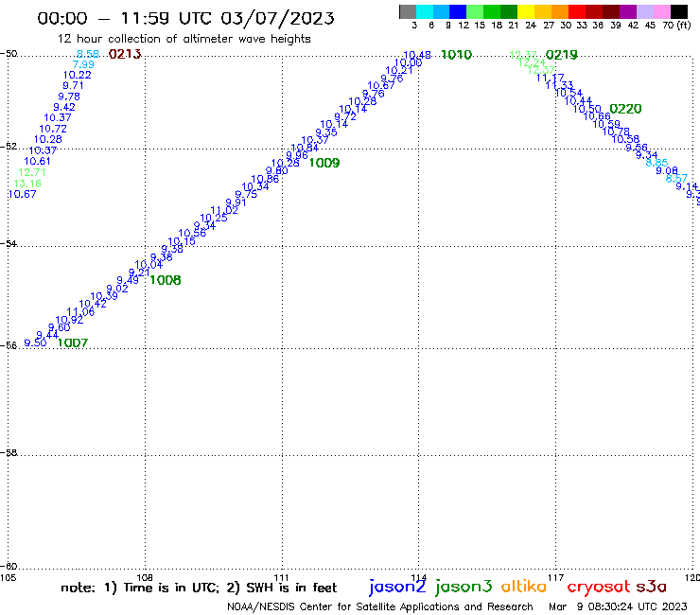Image resolution: width=700 pixels, height=615 pixels.
Task: Click the 8.58 wave height value
Action: coord(88,54)
